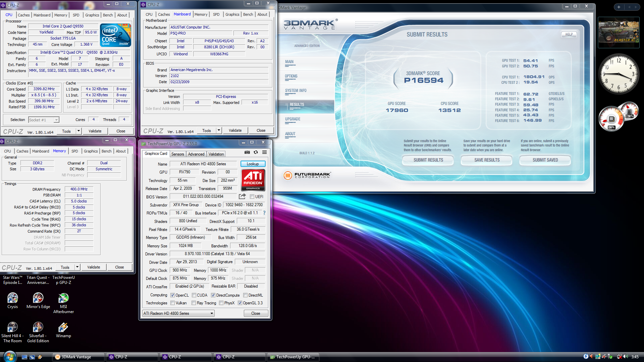Toggle the Ray Tracing checkbox
Screen dimensions: 644x362
point(194,303)
